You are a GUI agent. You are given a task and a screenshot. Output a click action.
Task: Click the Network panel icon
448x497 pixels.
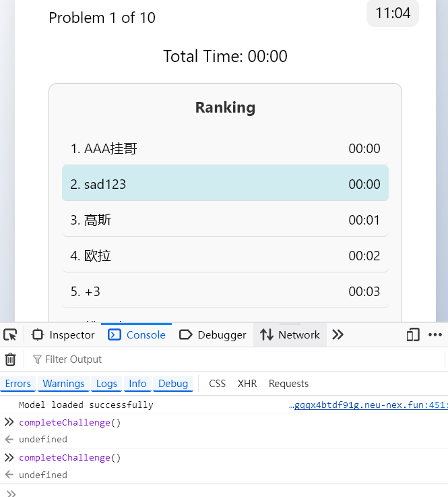(267, 335)
